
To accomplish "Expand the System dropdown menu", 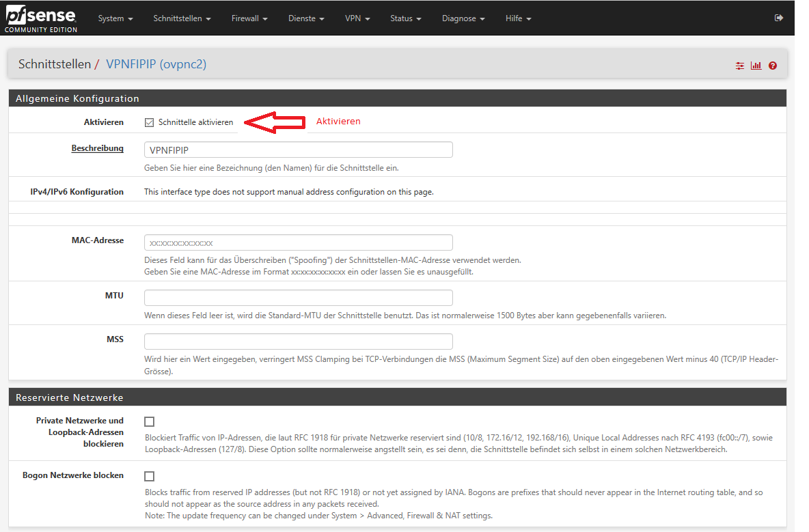I will (x=115, y=18).
